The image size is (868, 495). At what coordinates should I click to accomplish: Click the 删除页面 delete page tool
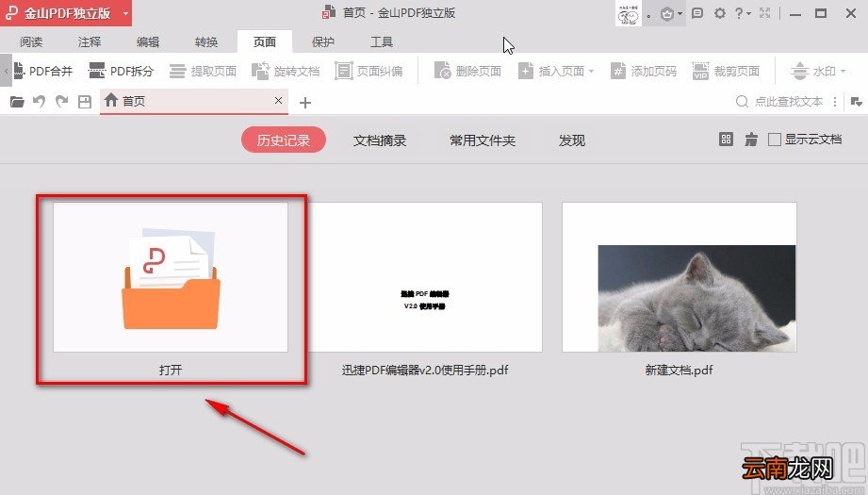(x=467, y=71)
